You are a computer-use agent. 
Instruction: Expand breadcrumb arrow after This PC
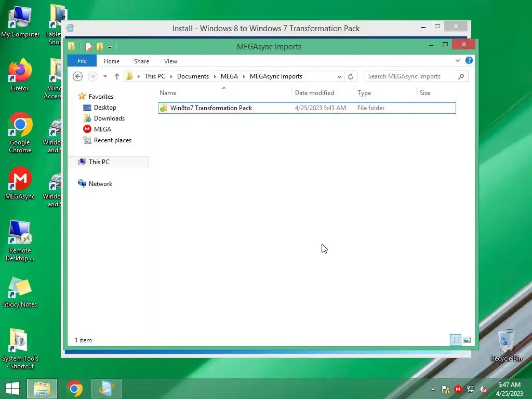click(x=171, y=77)
